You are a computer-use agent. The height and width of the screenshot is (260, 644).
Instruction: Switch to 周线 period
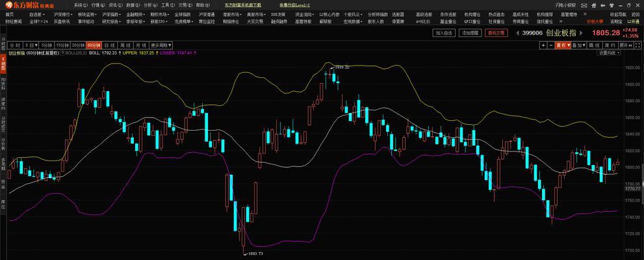pos(125,45)
